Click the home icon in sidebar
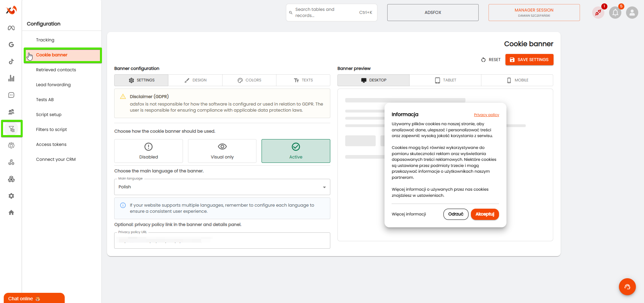 click(x=11, y=212)
